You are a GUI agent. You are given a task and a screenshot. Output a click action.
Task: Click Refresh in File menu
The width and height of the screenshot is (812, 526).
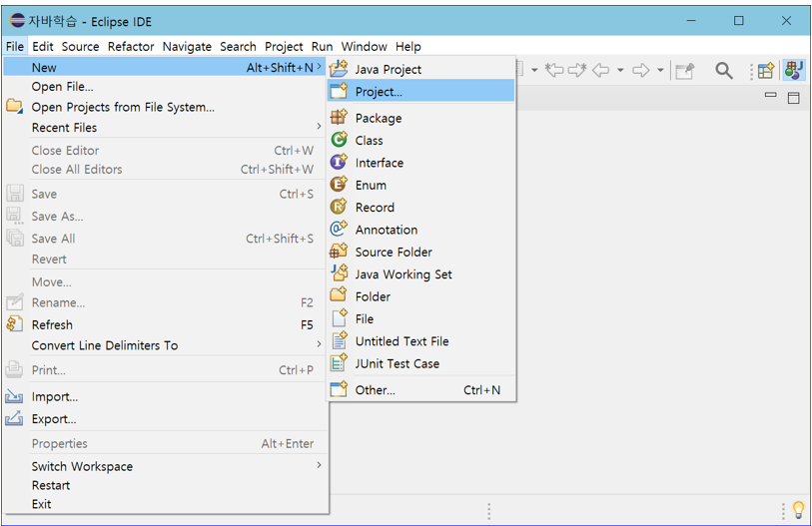pyautogui.click(x=165, y=324)
